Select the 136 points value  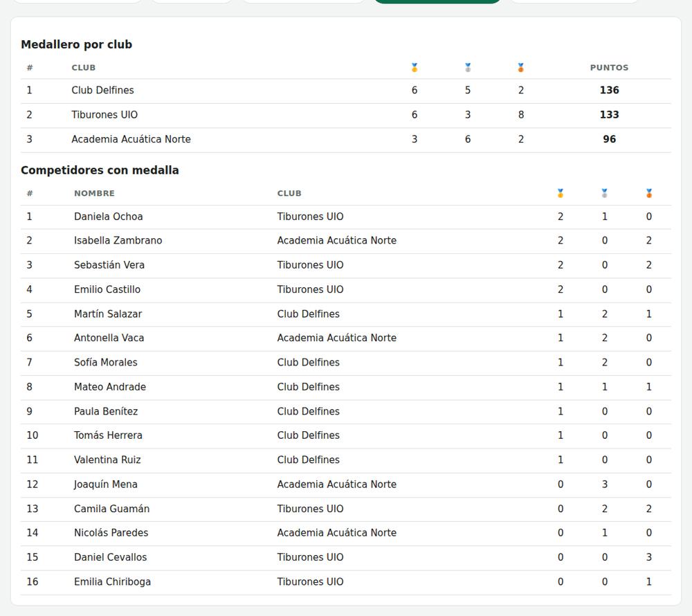pos(609,90)
